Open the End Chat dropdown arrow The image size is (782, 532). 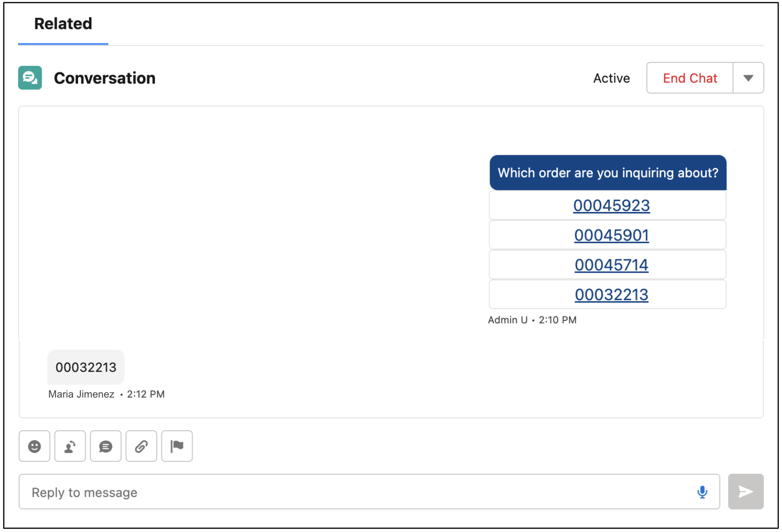tap(748, 78)
